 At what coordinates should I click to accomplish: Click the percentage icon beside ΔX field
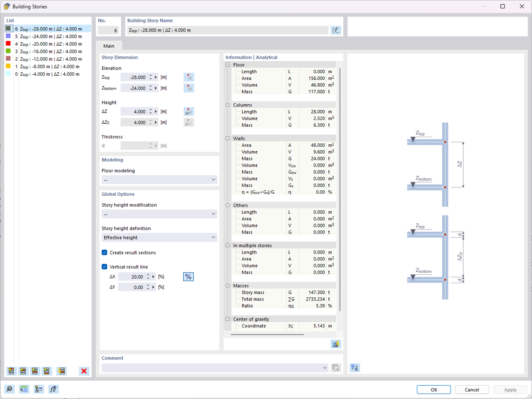tap(188, 276)
